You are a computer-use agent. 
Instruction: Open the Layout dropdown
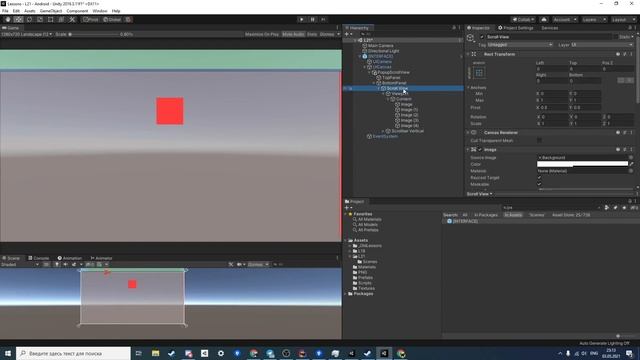coord(623,20)
